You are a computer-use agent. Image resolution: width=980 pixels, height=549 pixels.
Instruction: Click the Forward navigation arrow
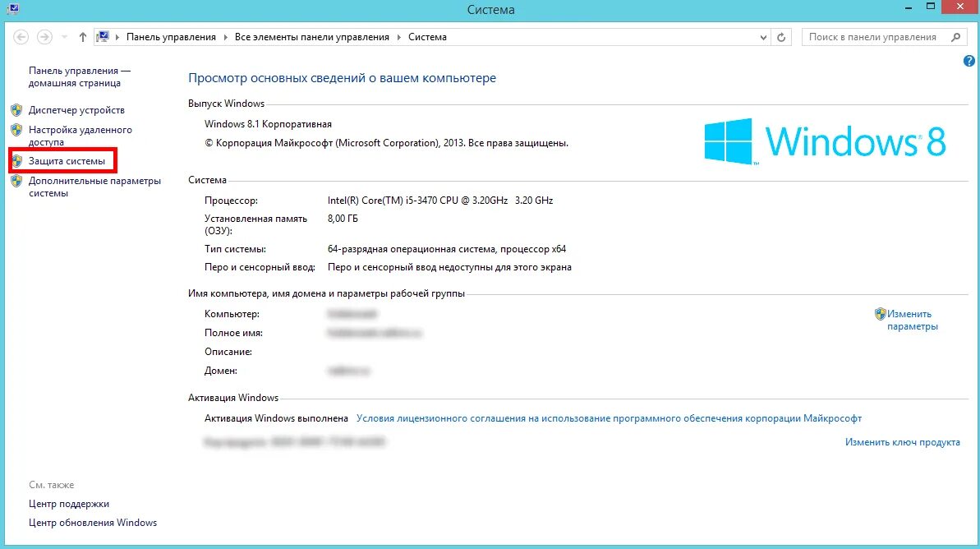44,37
